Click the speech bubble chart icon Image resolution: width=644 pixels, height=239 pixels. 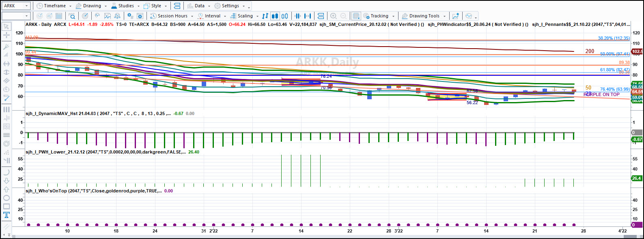click(x=469, y=16)
